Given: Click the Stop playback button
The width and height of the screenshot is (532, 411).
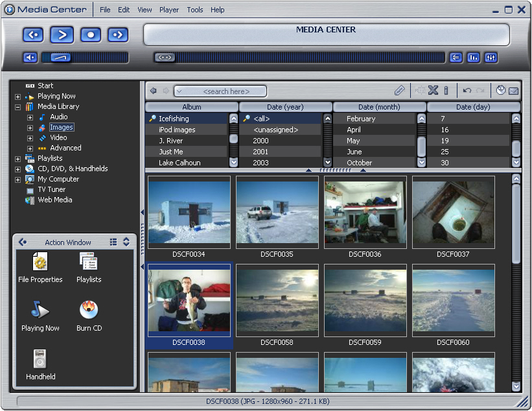Looking at the screenshot, I should [x=90, y=34].
